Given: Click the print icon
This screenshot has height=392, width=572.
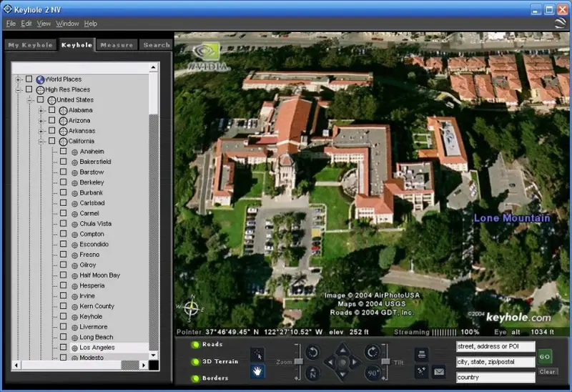Looking at the screenshot, I should [422, 354].
